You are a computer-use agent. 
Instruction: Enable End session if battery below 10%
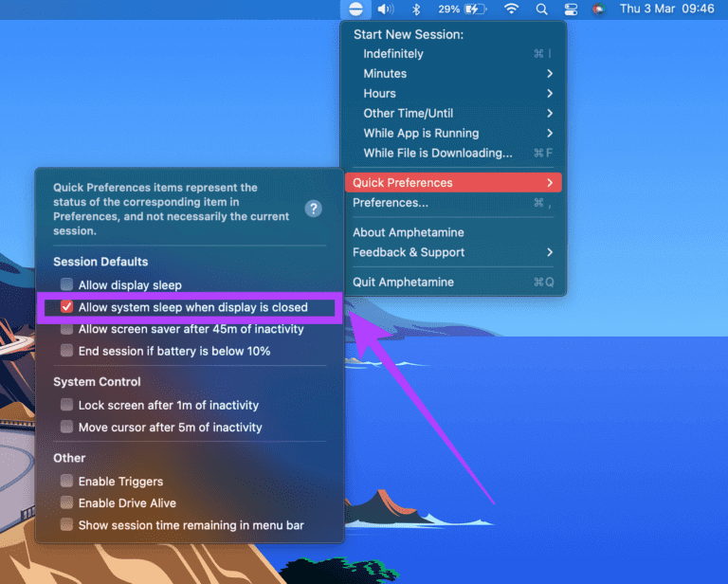(x=66, y=351)
